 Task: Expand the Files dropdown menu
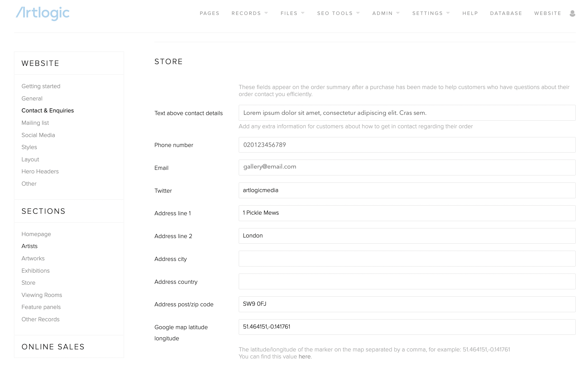(x=292, y=13)
